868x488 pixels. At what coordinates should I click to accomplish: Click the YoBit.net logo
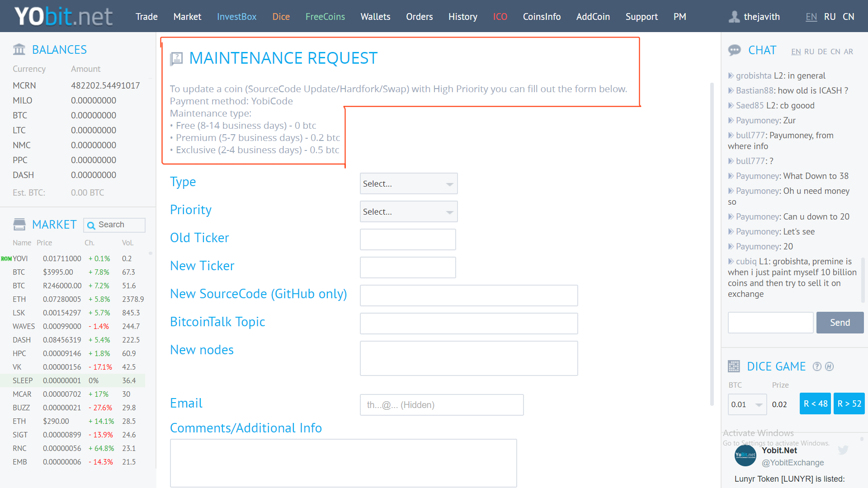(63, 16)
